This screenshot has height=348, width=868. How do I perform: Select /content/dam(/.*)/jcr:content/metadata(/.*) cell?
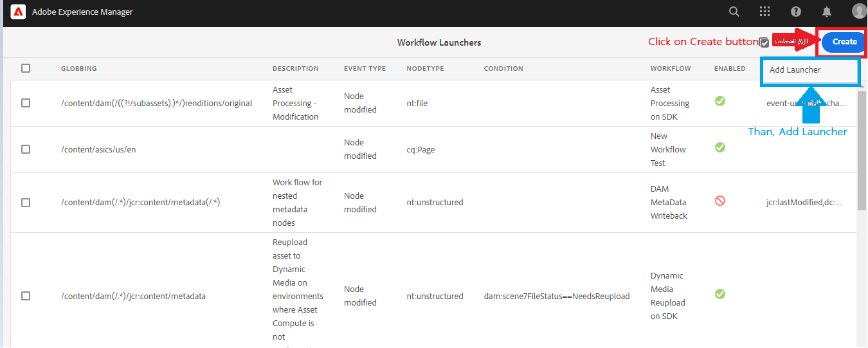point(141,203)
